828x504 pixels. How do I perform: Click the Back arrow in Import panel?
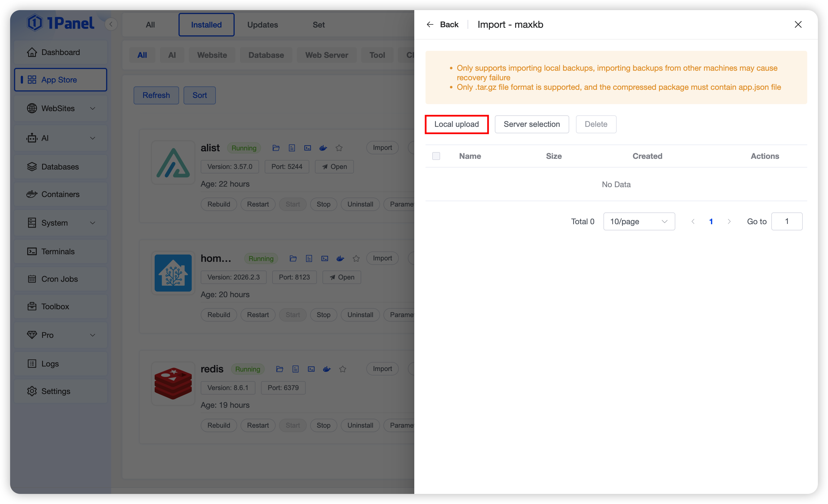[x=430, y=24]
